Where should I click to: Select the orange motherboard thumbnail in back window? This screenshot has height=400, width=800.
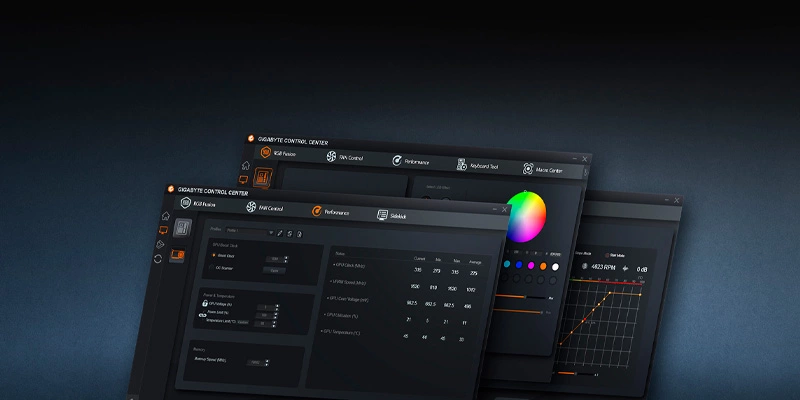point(263,178)
